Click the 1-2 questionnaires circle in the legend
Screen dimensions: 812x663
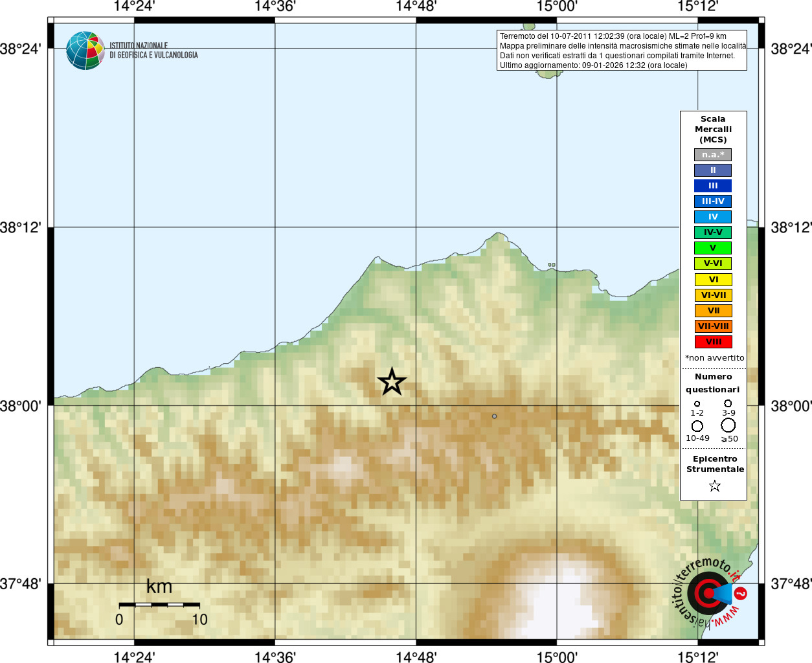tap(697, 403)
